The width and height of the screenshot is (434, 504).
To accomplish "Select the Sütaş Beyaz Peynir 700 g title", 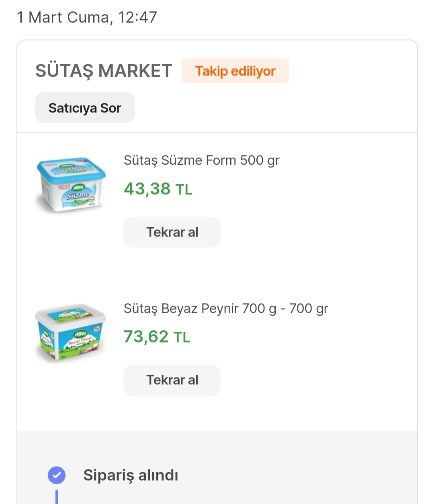I will coord(226,308).
